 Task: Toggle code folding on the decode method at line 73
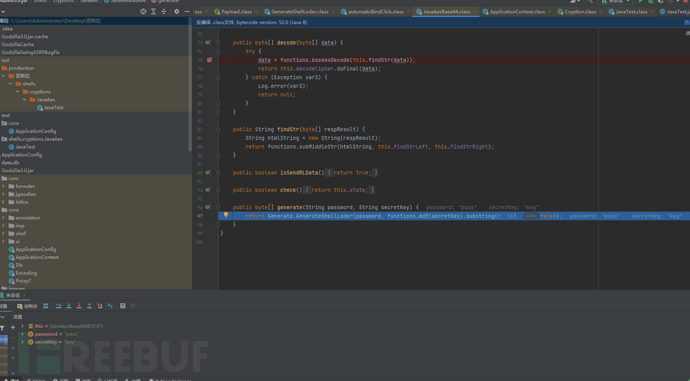click(218, 43)
